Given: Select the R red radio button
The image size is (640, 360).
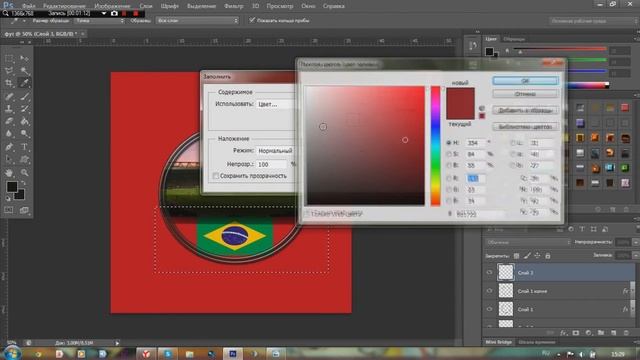Looking at the screenshot, I should point(449,178).
